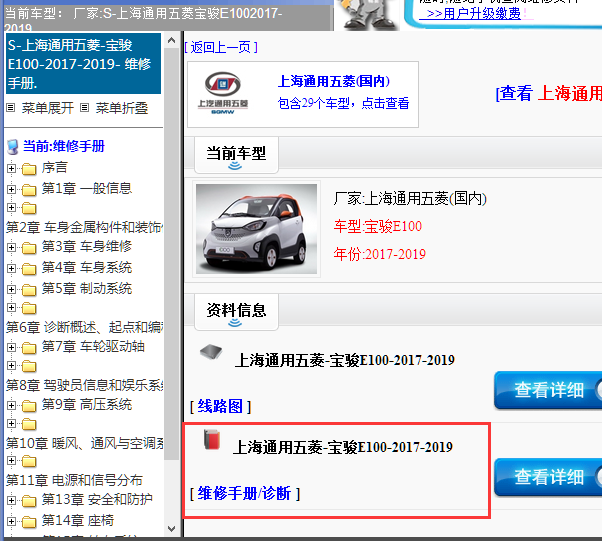Click folder icon of 第3章 车身维修
Viewport: 602px width, 541px height.
tap(29, 248)
